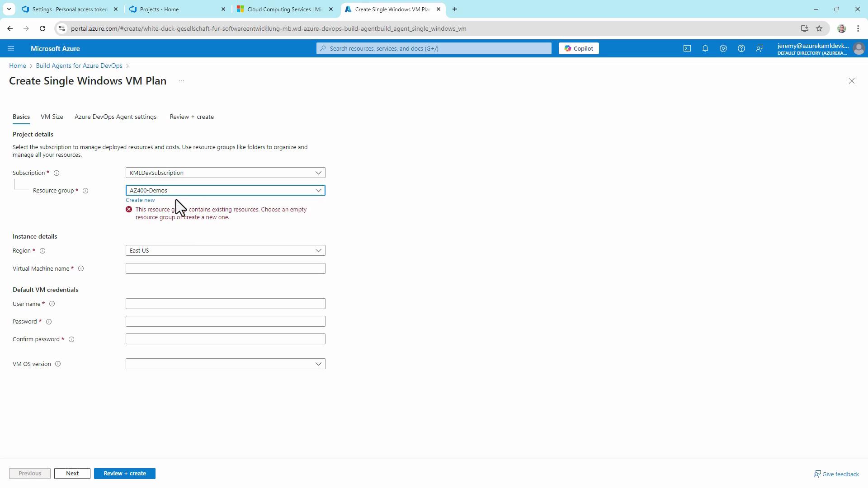Open the header Feedback icon
Screen dimensions: 868x488
[x=759, y=48]
